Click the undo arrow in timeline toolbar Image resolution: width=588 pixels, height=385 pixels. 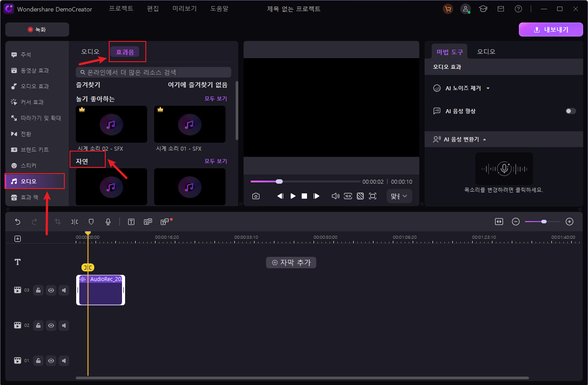[x=18, y=222]
